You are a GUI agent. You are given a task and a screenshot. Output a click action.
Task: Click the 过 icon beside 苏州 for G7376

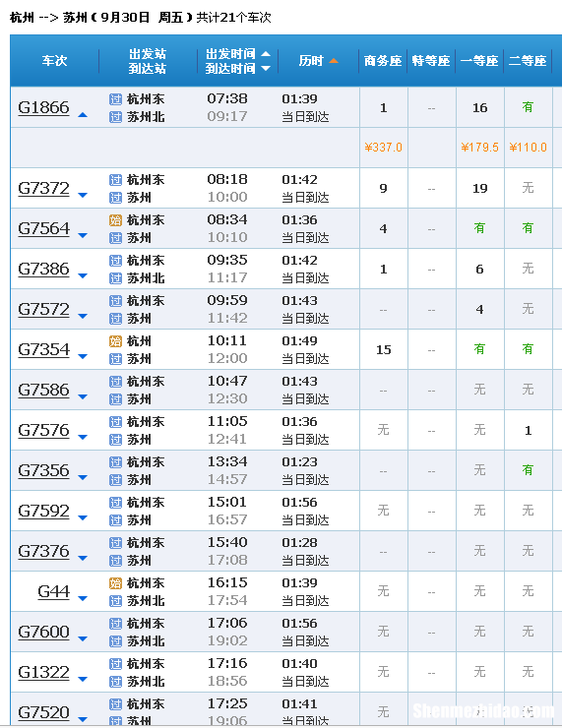(x=115, y=562)
